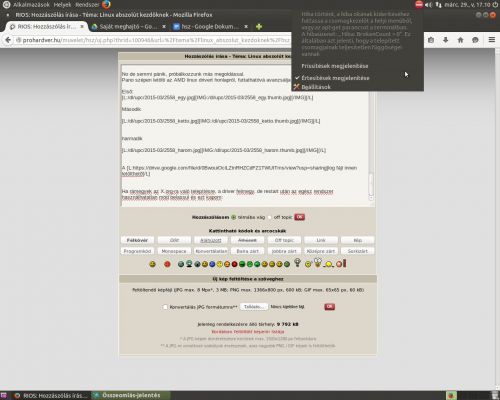Click the Tallózás file browse button

tap(254, 307)
